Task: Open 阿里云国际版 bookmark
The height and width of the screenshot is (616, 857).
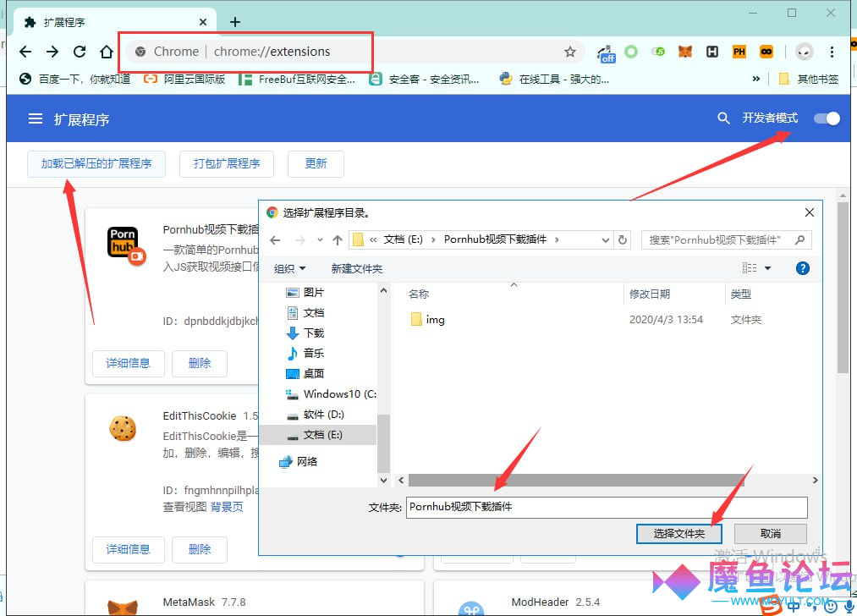Action: (184, 80)
